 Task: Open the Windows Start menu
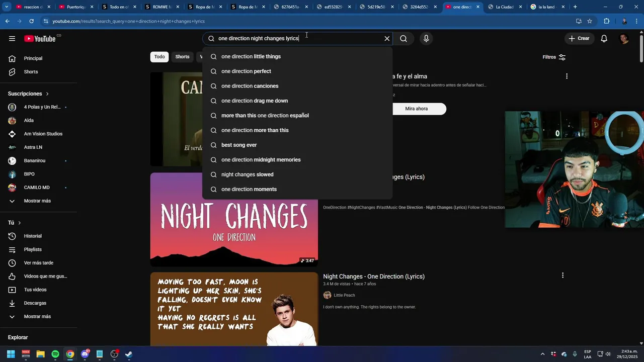tap(11, 354)
